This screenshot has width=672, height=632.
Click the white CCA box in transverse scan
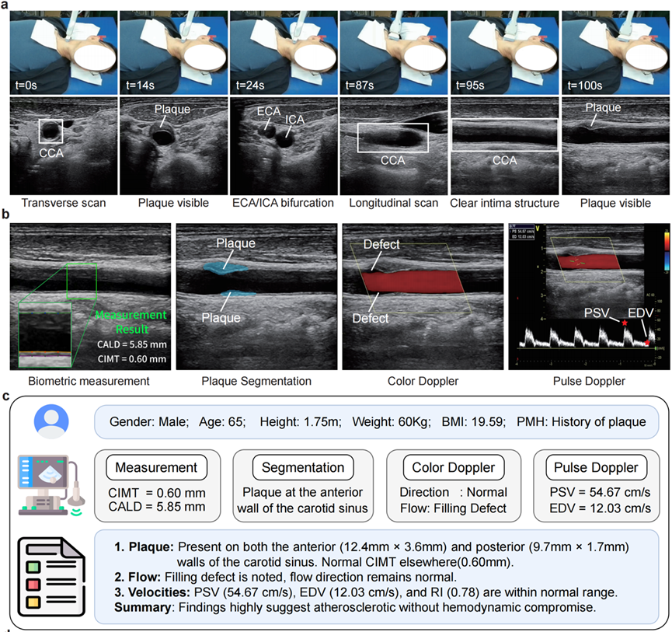[x=51, y=130]
